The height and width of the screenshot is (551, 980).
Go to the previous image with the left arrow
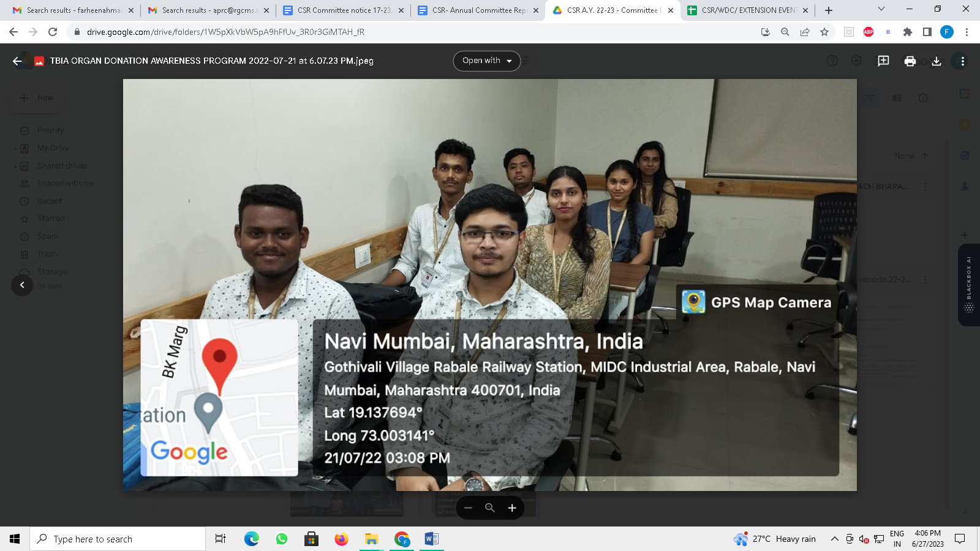[x=22, y=285]
